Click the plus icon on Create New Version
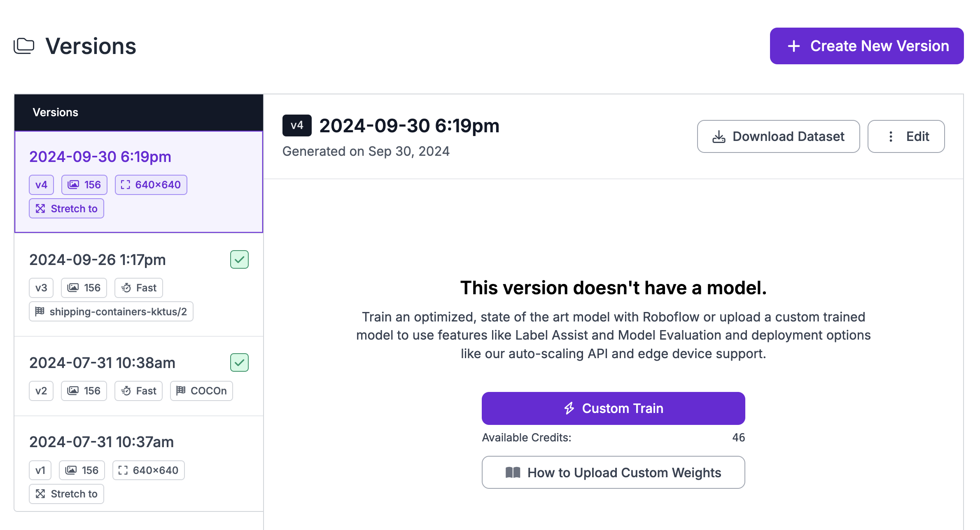Image resolution: width=980 pixels, height=530 pixels. pyautogui.click(x=794, y=46)
